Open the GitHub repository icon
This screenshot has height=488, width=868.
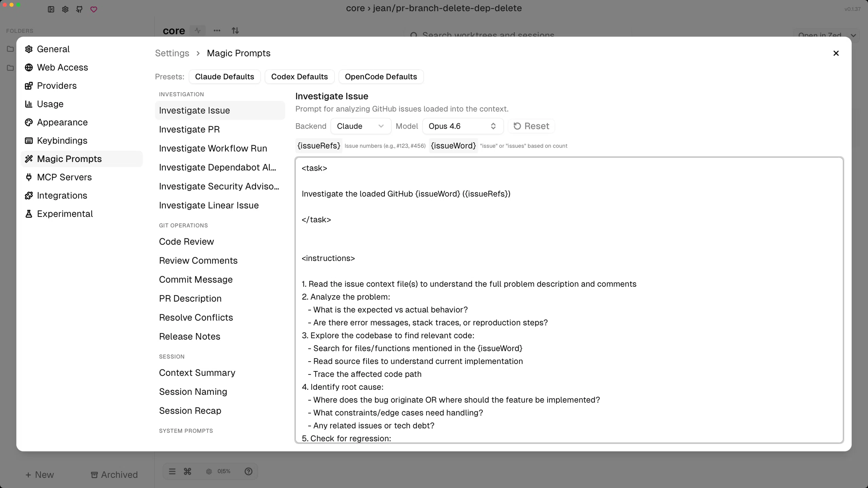point(79,9)
